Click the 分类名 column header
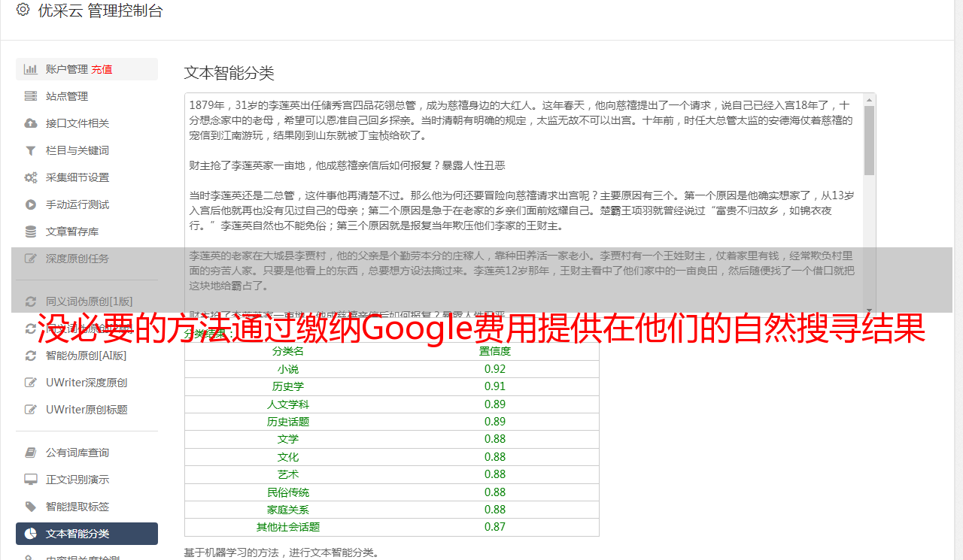Screen dimensions: 963x560 [288, 351]
